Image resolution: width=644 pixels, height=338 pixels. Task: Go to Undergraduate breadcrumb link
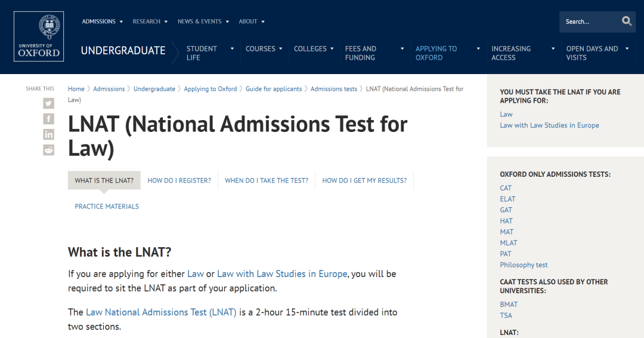coord(154,89)
